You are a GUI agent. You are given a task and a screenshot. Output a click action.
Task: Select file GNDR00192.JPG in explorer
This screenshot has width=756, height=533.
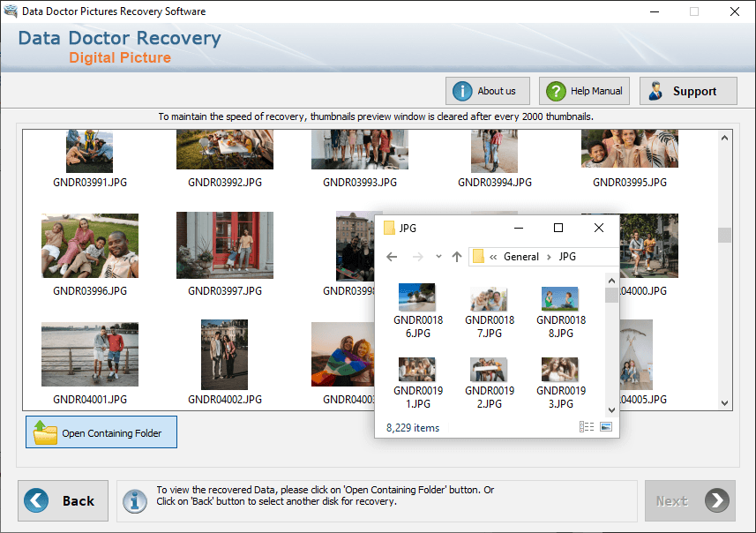(490, 384)
